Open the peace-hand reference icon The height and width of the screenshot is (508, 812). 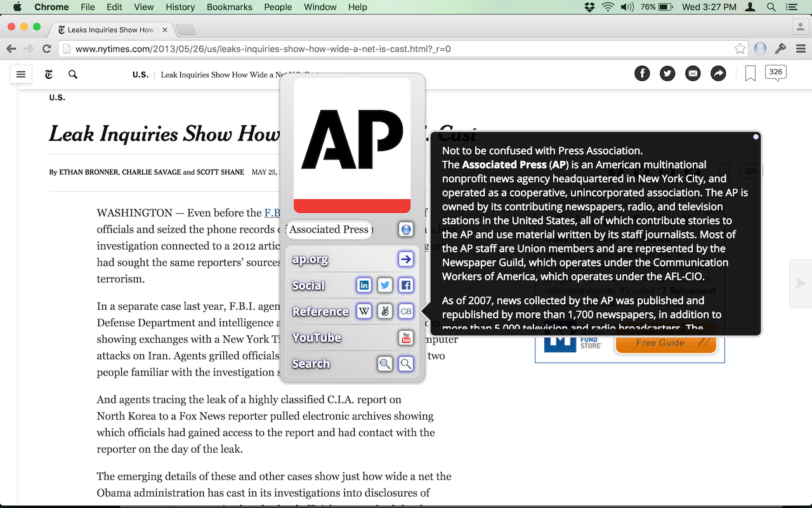(x=385, y=312)
